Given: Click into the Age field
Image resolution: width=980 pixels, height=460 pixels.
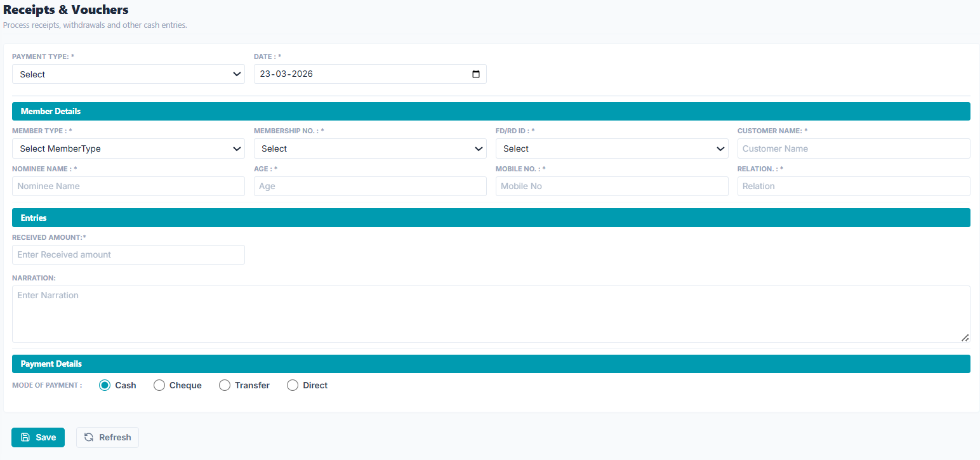Looking at the screenshot, I should click(370, 186).
